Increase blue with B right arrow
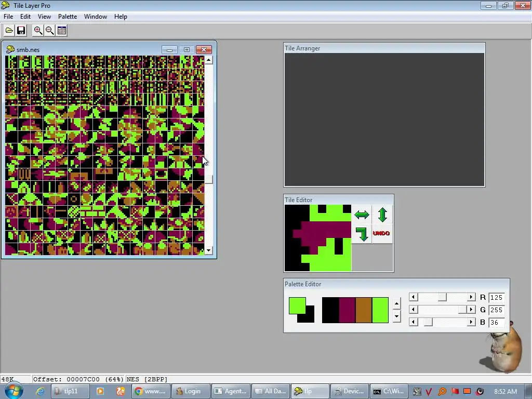The width and height of the screenshot is (532, 399). [x=471, y=322]
